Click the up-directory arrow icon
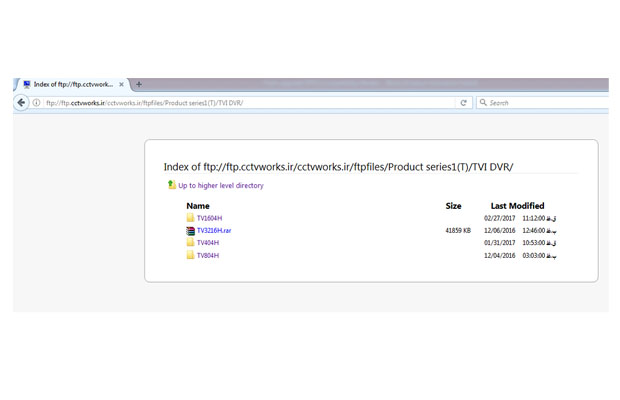This screenshot has height=400, width=620. point(172,185)
